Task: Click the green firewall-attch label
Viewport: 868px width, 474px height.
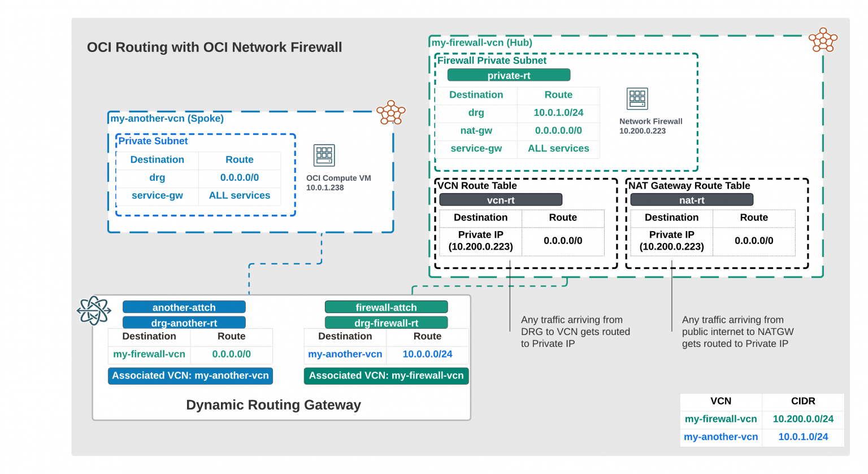Action: point(386,307)
